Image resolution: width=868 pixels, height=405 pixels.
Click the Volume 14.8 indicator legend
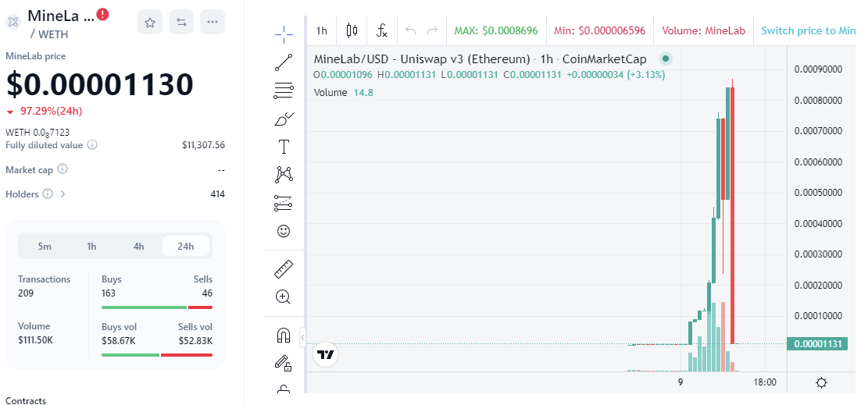point(344,92)
